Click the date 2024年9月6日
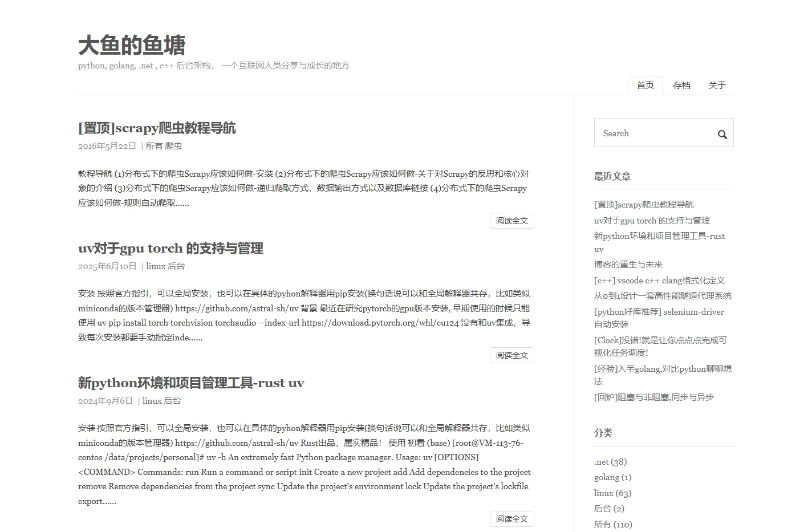 pos(105,401)
